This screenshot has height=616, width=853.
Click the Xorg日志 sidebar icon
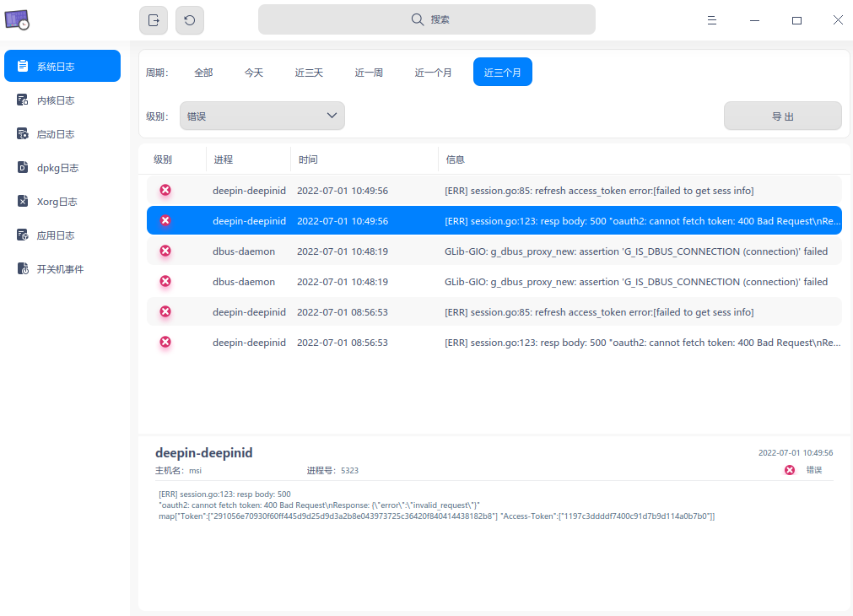(23, 202)
